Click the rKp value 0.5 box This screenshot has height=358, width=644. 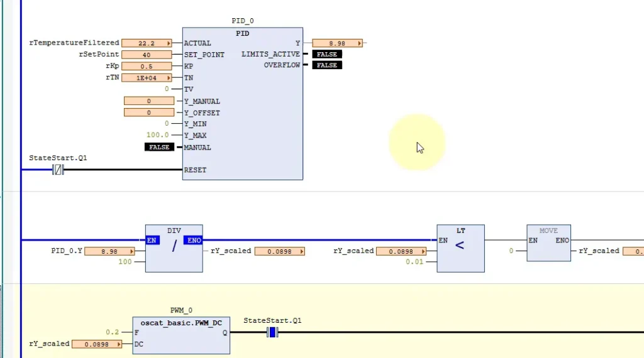coord(147,66)
